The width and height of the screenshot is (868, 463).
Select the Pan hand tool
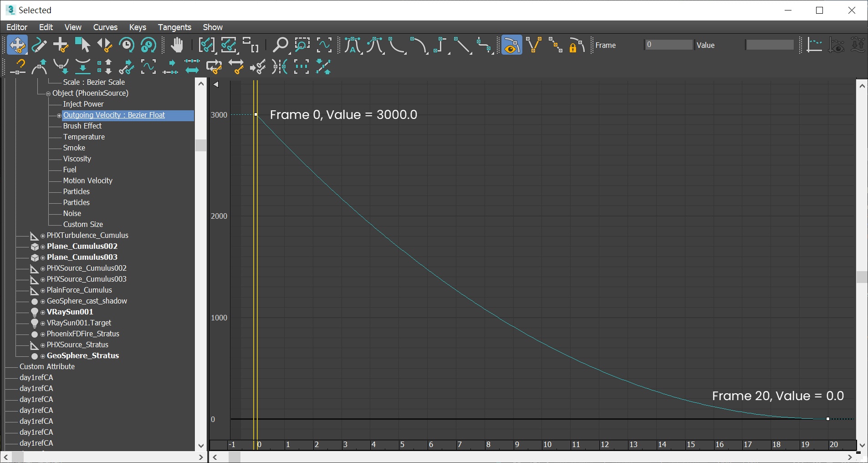click(177, 45)
